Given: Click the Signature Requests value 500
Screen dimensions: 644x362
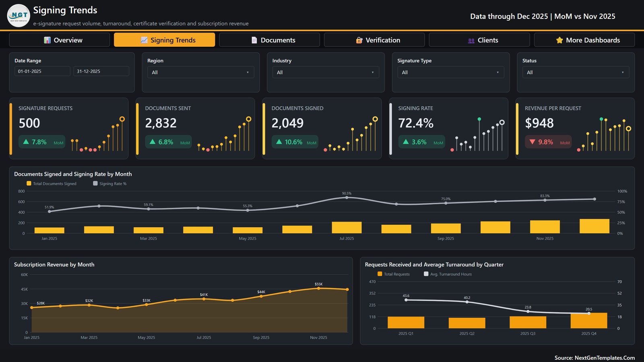Looking at the screenshot, I should 29,123.
